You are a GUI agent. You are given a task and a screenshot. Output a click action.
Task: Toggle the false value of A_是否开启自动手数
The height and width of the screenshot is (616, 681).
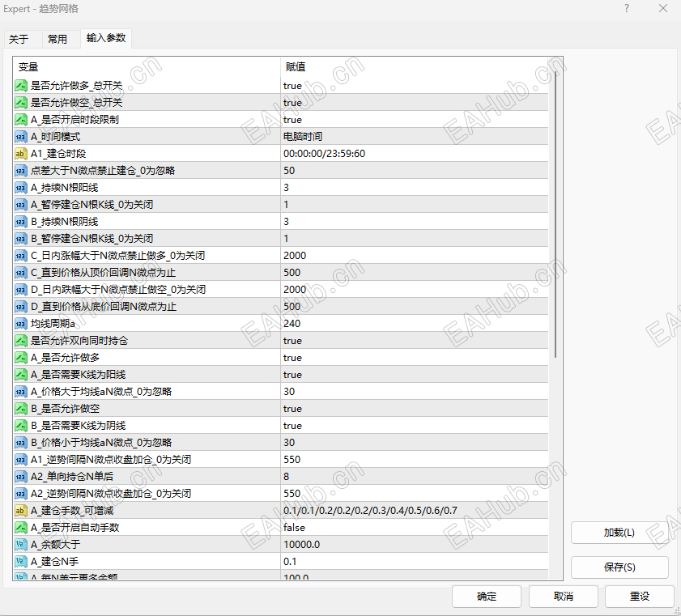coord(415,528)
